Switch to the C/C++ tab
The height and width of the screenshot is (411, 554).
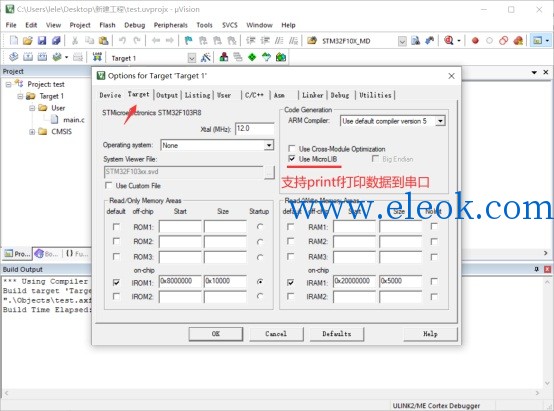[254, 95]
